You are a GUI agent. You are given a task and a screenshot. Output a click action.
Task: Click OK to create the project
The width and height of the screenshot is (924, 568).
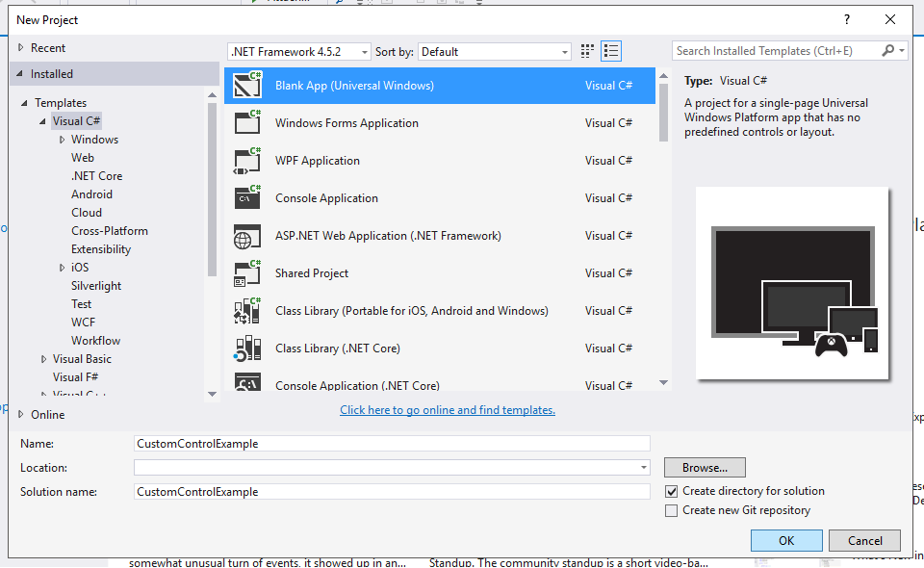coord(786,540)
